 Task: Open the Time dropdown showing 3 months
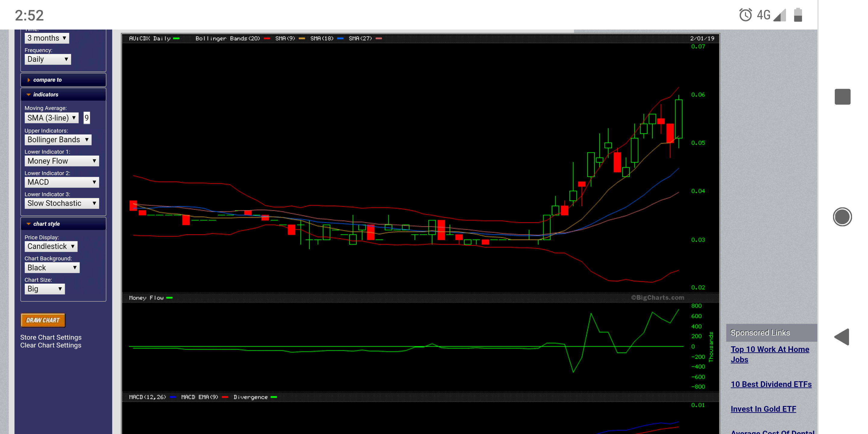point(46,38)
